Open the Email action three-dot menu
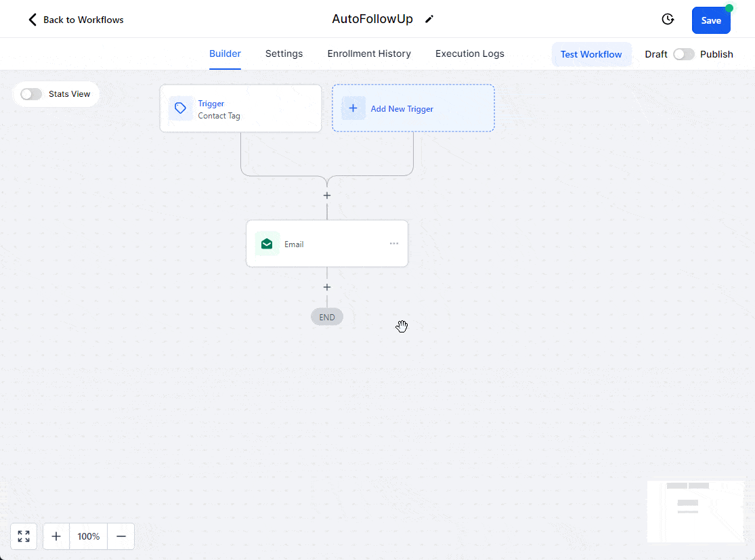 coord(394,243)
